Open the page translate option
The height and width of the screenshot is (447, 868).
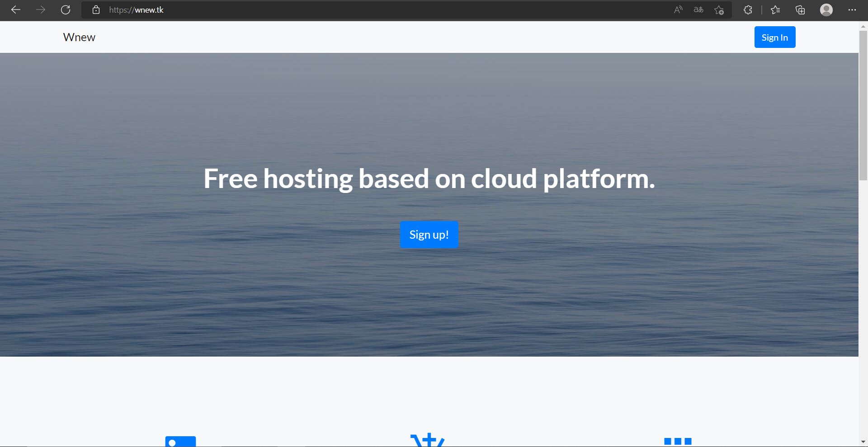(698, 10)
